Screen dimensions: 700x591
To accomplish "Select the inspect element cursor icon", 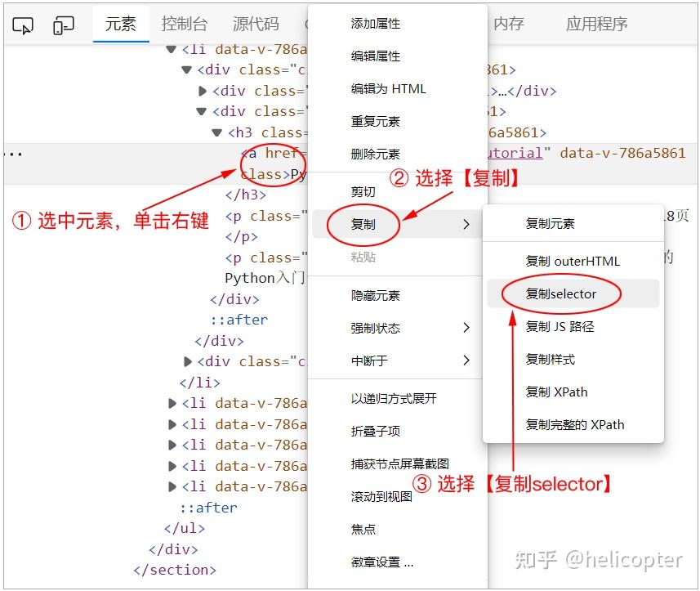I will (22, 25).
